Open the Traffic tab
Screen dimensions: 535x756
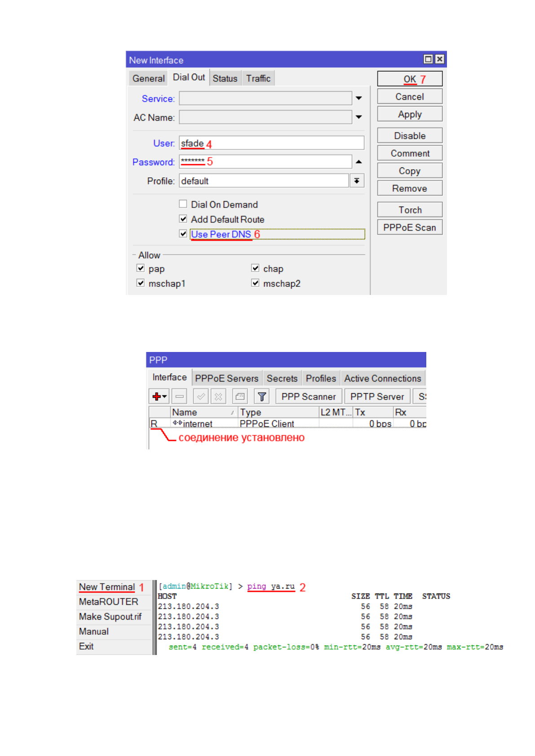point(258,79)
